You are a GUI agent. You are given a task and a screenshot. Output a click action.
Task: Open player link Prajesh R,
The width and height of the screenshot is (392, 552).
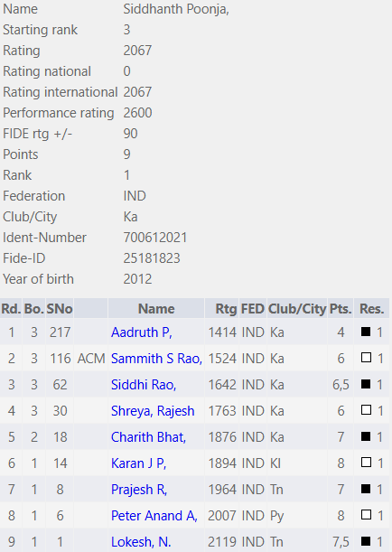139,490
